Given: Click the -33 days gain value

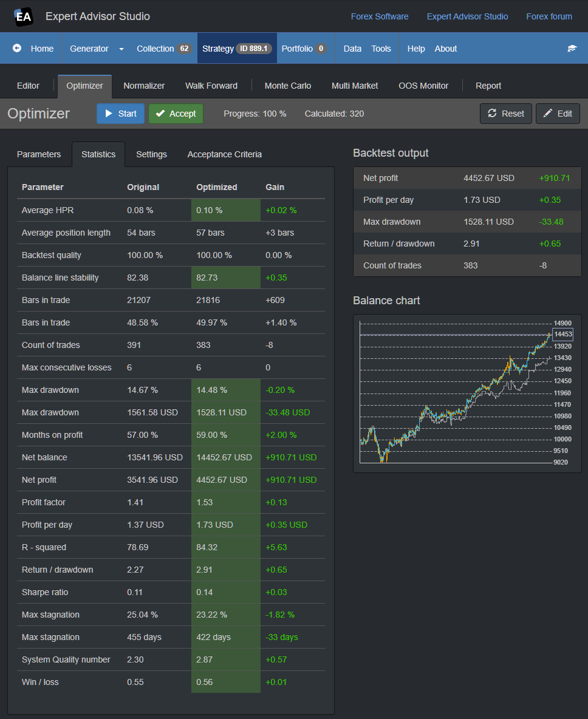Looking at the screenshot, I should coord(282,637).
